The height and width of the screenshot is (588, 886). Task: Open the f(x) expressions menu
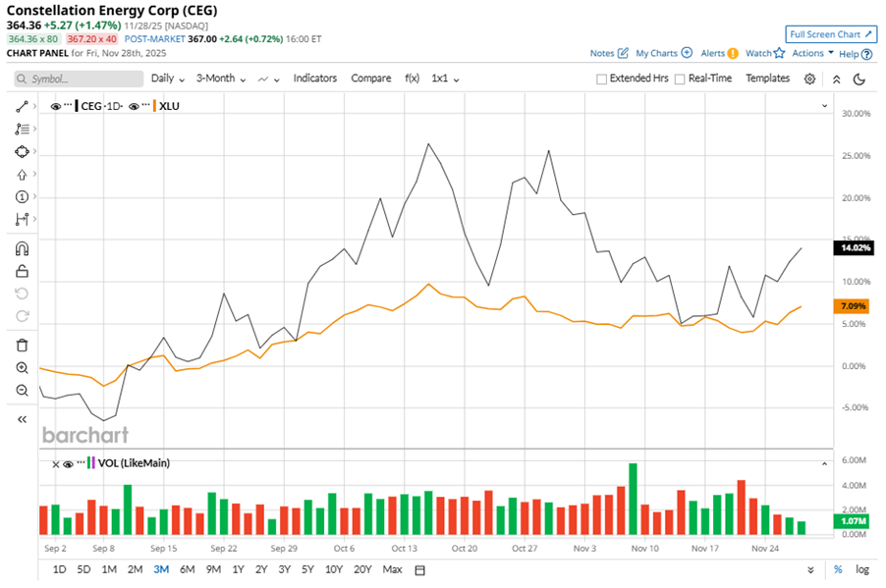pos(412,79)
